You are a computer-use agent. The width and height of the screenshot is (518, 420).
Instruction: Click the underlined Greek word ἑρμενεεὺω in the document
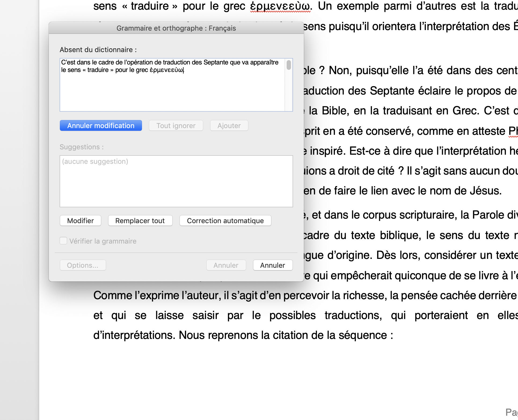point(280,6)
